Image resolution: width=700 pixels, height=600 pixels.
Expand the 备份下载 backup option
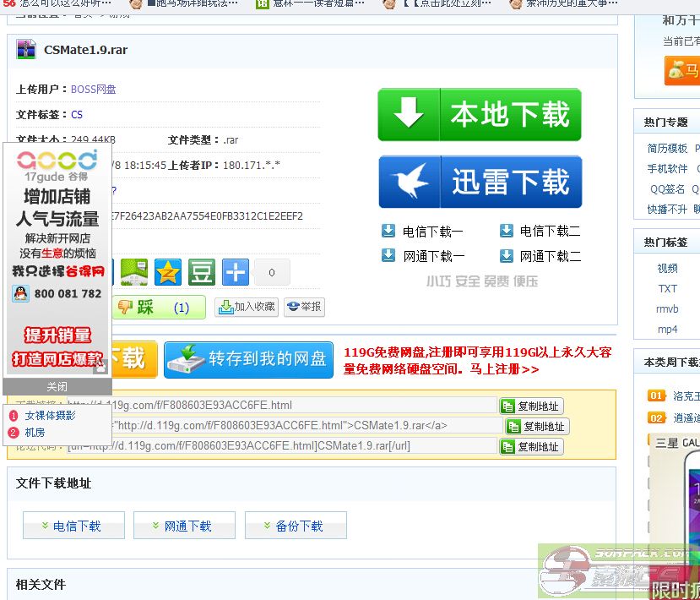[296, 526]
